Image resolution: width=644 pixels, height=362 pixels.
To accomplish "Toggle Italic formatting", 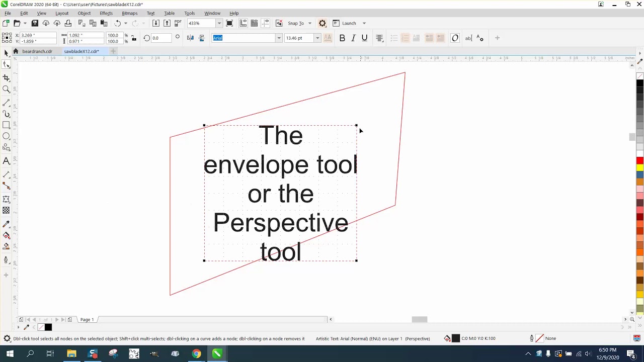I will tap(353, 38).
